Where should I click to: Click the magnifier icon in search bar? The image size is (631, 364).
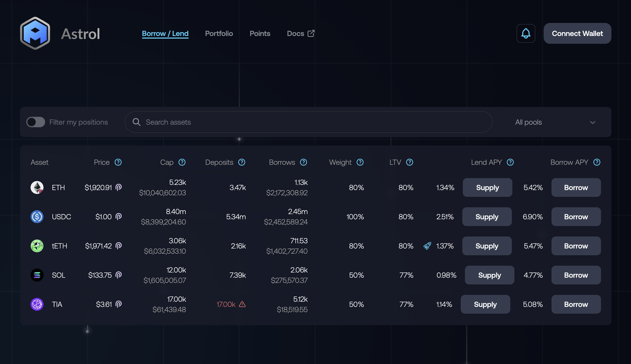point(136,122)
